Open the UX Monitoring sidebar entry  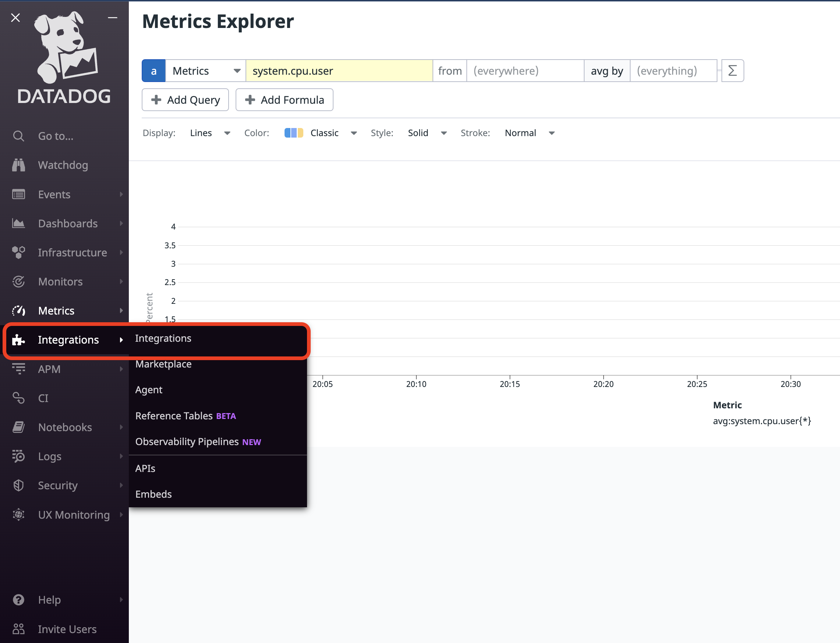(x=64, y=515)
